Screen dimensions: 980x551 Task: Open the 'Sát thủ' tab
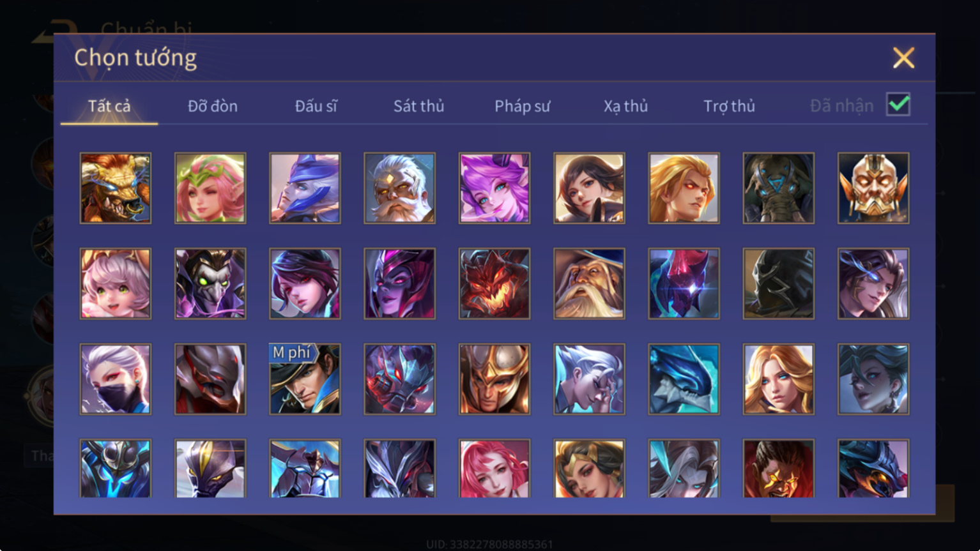click(x=418, y=106)
